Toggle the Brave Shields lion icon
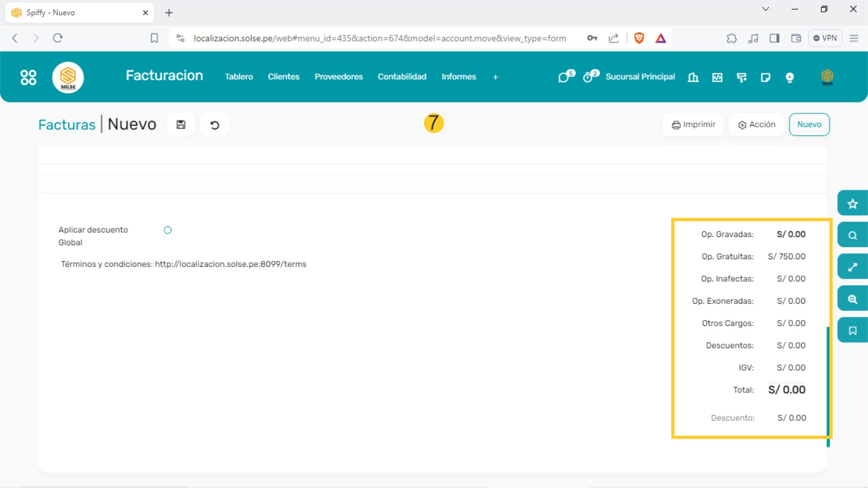Image resolution: width=868 pixels, height=488 pixels. click(x=639, y=38)
